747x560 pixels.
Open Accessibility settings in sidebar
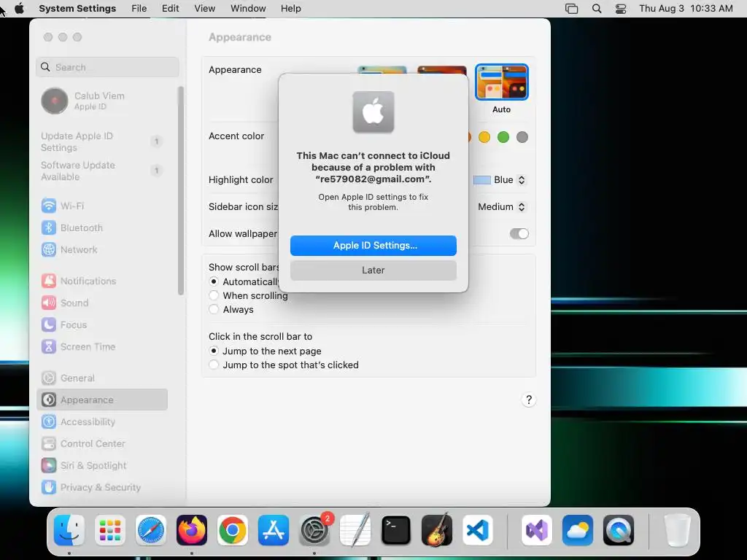(102, 422)
